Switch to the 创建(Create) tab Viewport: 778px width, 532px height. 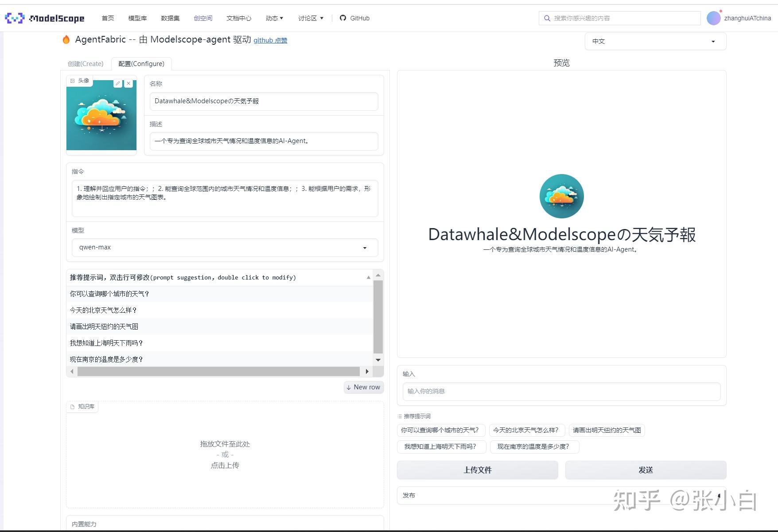click(x=86, y=64)
